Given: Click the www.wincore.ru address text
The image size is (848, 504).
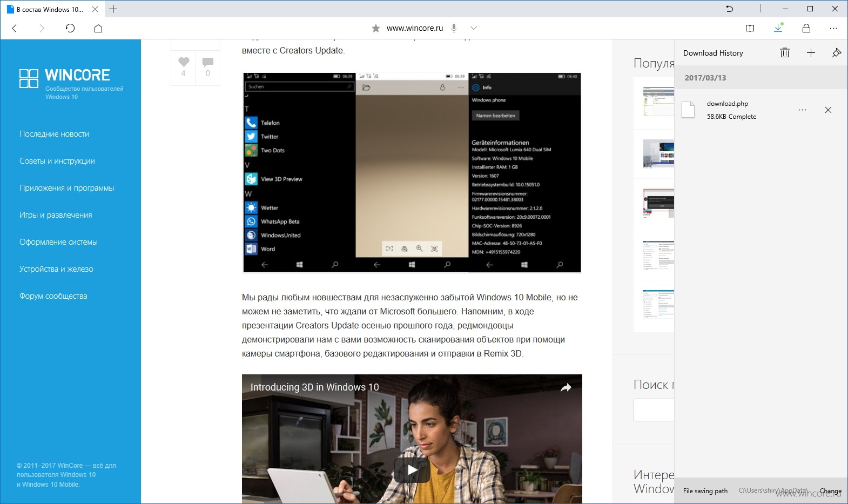Looking at the screenshot, I should click(x=414, y=28).
